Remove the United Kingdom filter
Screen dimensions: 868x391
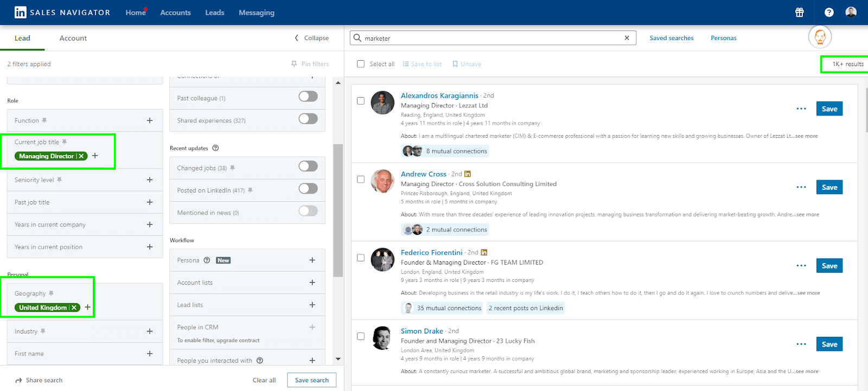click(x=74, y=307)
